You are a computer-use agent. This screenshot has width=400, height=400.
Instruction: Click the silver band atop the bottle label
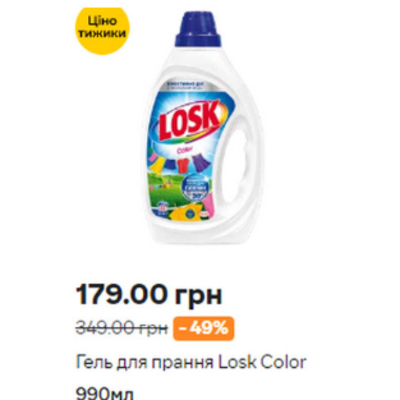[189, 88]
